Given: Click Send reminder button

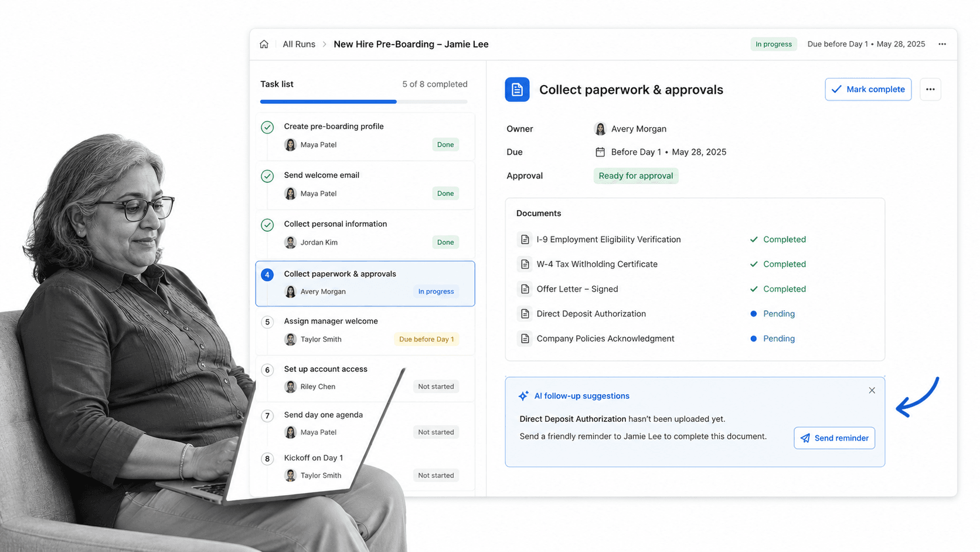Looking at the screenshot, I should click(x=834, y=438).
